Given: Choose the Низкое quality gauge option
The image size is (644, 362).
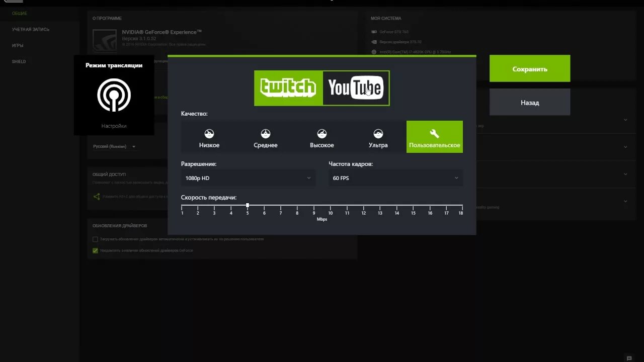Looking at the screenshot, I should (209, 137).
